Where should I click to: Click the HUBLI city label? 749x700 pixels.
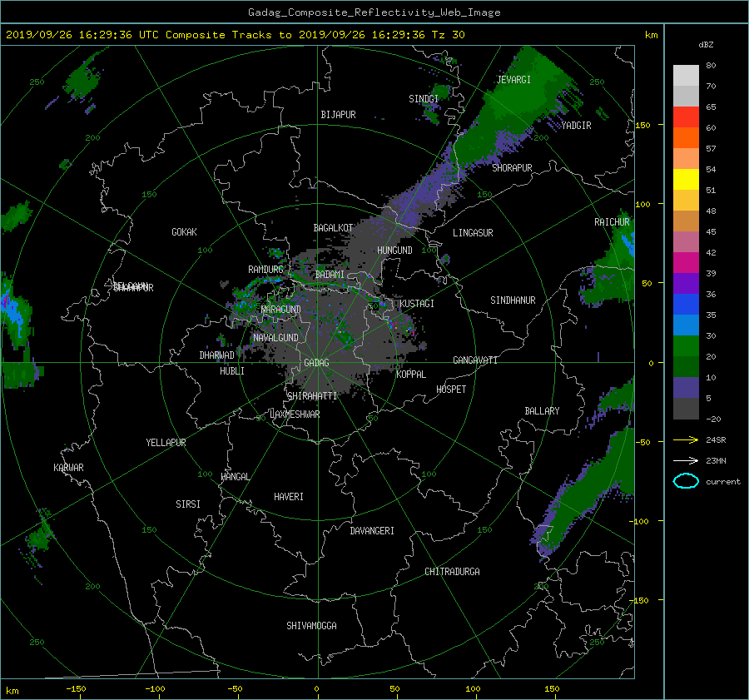[232, 371]
